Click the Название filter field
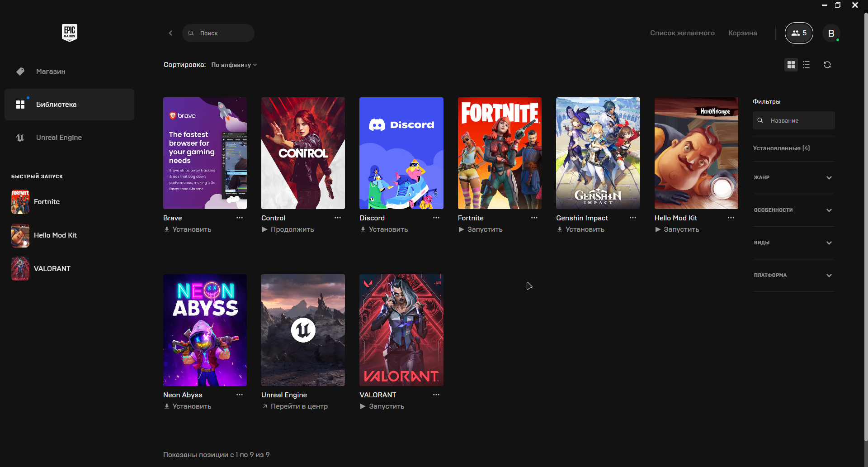This screenshot has height=467, width=868. pos(794,120)
